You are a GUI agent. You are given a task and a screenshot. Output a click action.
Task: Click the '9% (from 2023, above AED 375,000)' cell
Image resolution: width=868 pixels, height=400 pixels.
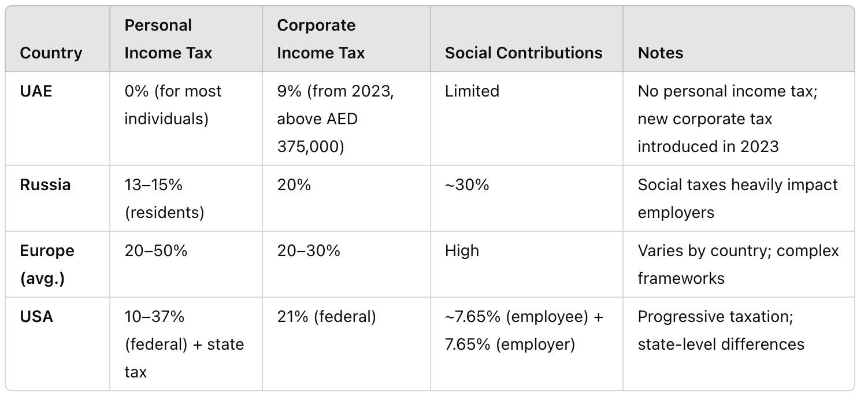[335, 119]
